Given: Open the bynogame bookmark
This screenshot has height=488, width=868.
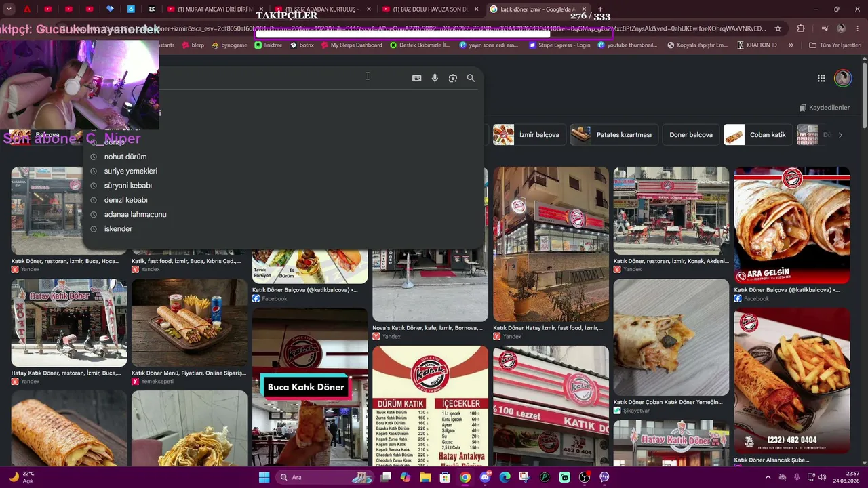Looking at the screenshot, I should tap(229, 45).
